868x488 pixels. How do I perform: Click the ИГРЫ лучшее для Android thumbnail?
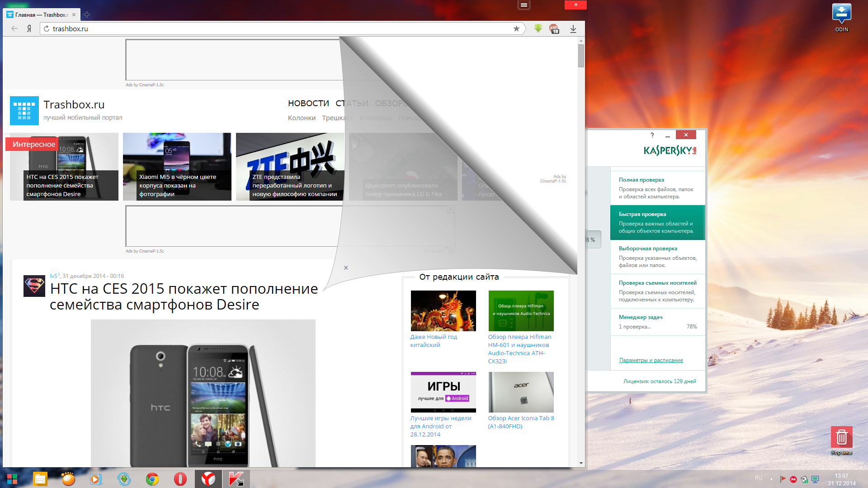point(443,392)
